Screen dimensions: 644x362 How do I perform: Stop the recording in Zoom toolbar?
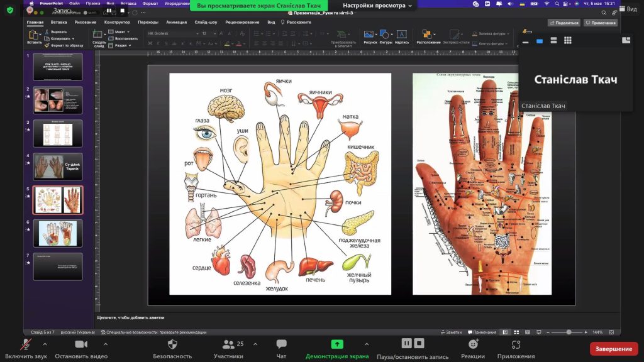pos(419,343)
